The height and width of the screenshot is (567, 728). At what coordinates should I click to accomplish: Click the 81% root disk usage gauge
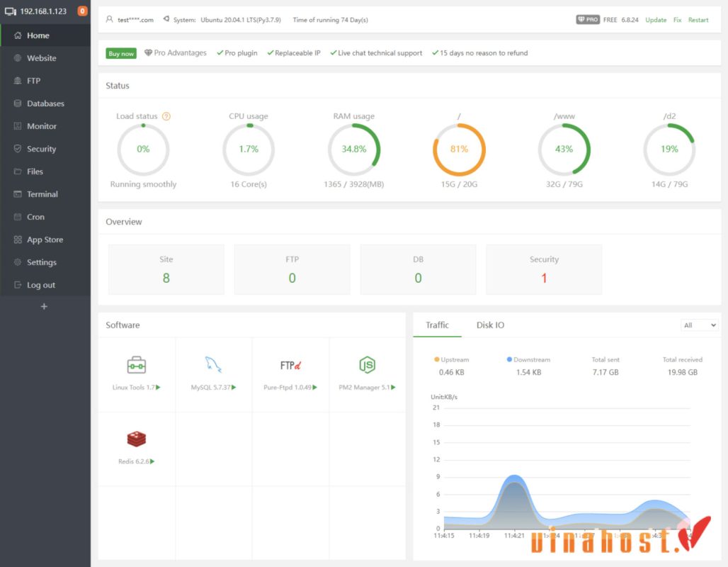458,149
